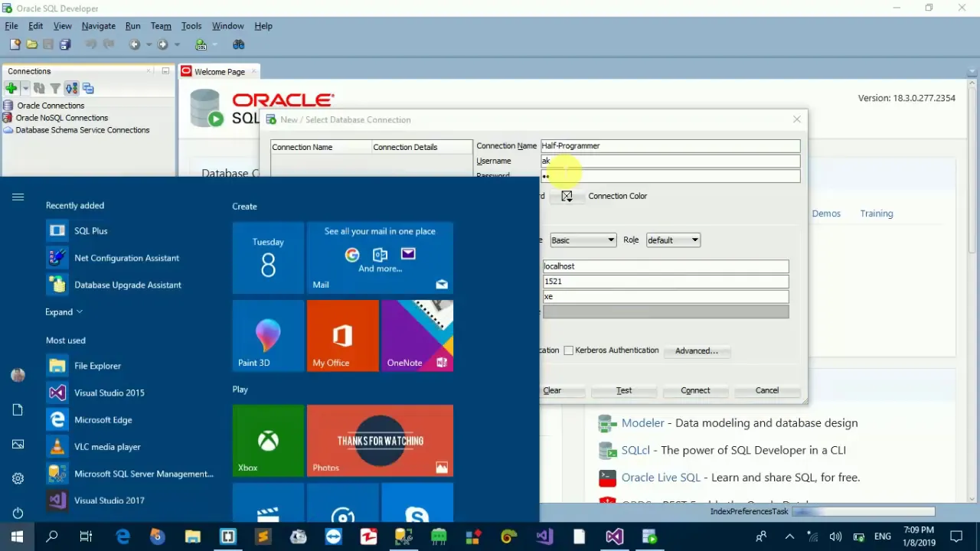The height and width of the screenshot is (551, 980).
Task: Click Collapse All icon in Connections panel
Action: coord(87,89)
